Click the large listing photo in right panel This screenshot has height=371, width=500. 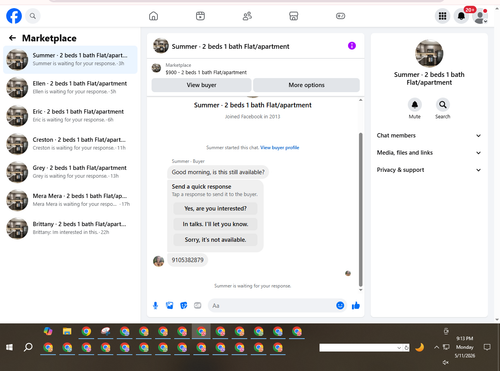click(429, 54)
